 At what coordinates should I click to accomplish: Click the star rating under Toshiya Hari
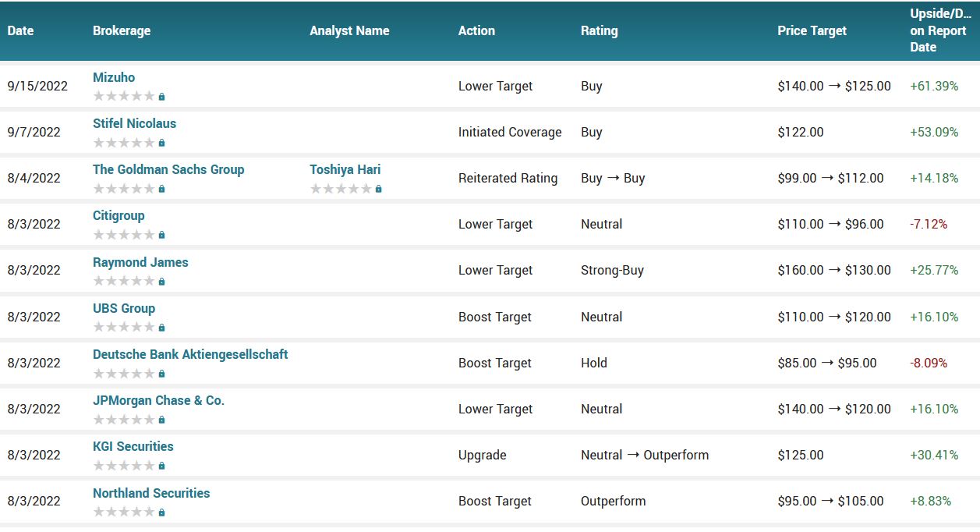tap(341, 189)
